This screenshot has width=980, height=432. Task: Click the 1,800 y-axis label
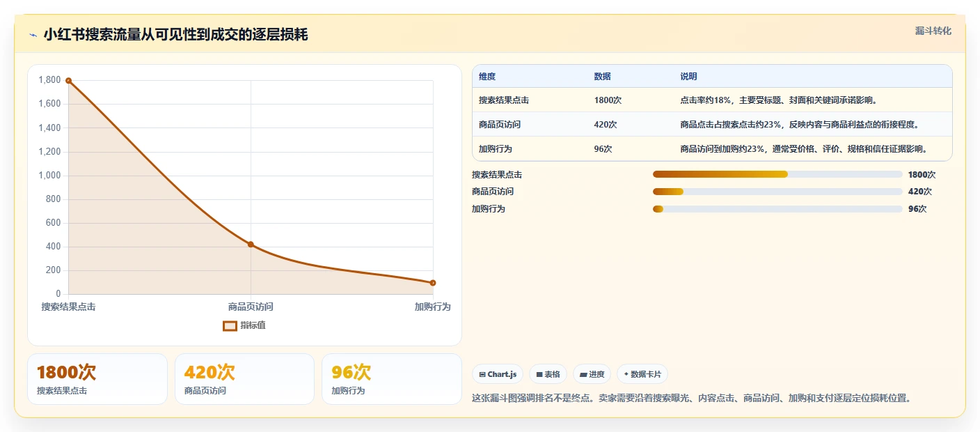pyautogui.click(x=49, y=80)
